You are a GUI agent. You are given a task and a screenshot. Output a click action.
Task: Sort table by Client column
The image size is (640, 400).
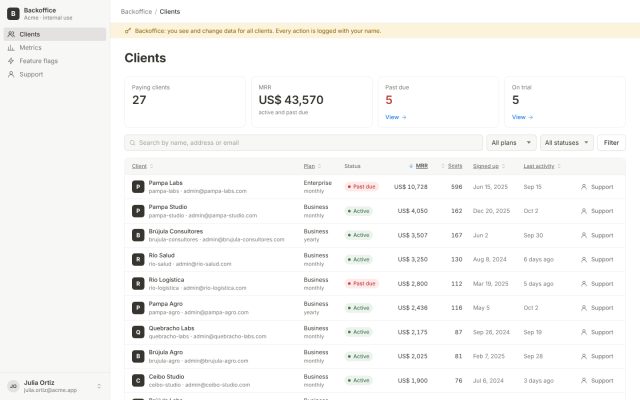142,166
